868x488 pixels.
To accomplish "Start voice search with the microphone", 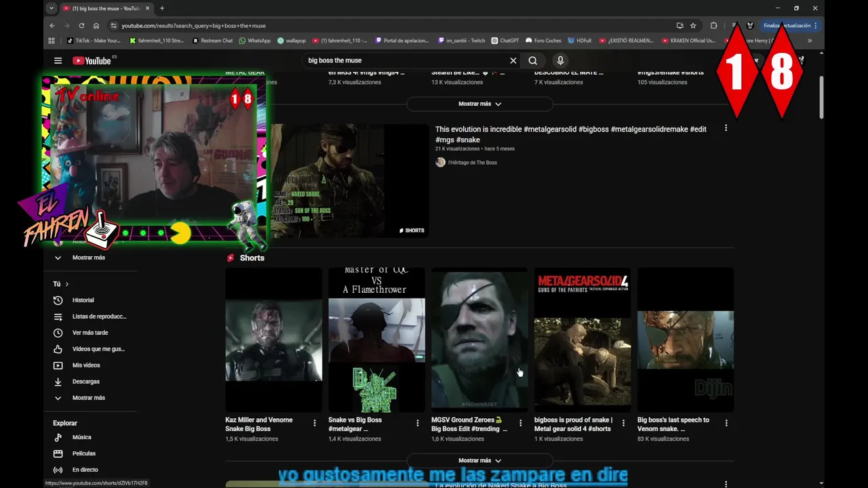I will pos(560,60).
